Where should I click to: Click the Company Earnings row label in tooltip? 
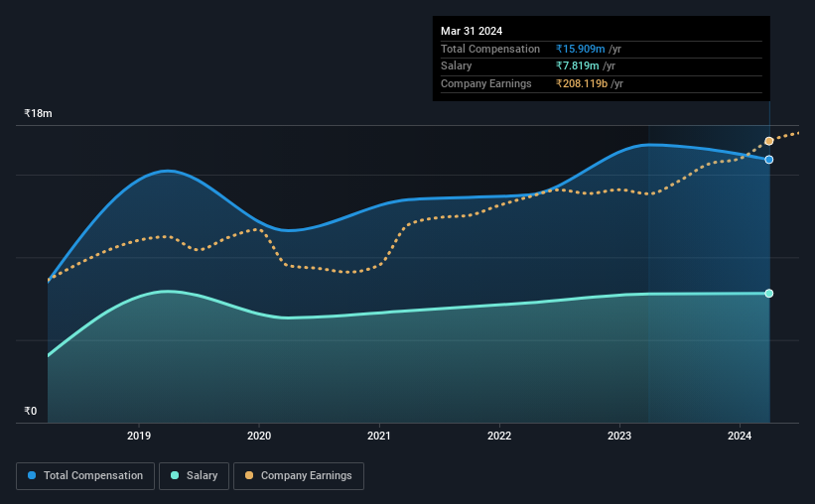point(486,83)
